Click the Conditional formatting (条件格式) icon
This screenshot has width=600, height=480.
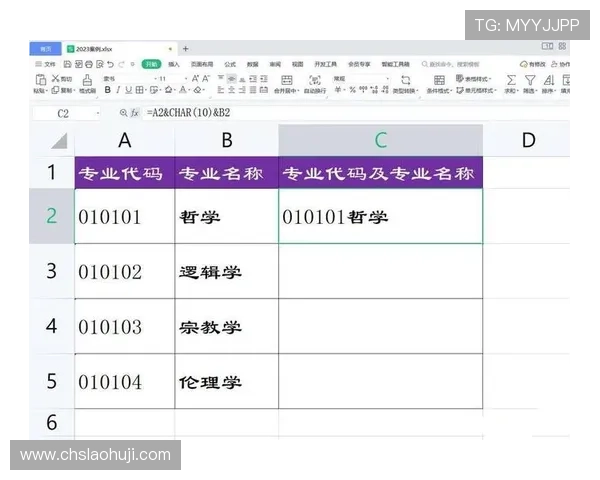click(x=439, y=80)
